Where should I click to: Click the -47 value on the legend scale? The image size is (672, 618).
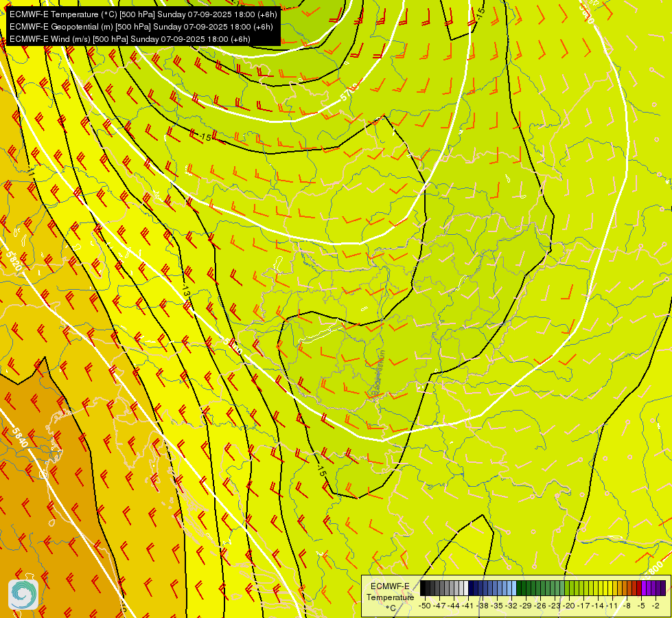coord(439,606)
